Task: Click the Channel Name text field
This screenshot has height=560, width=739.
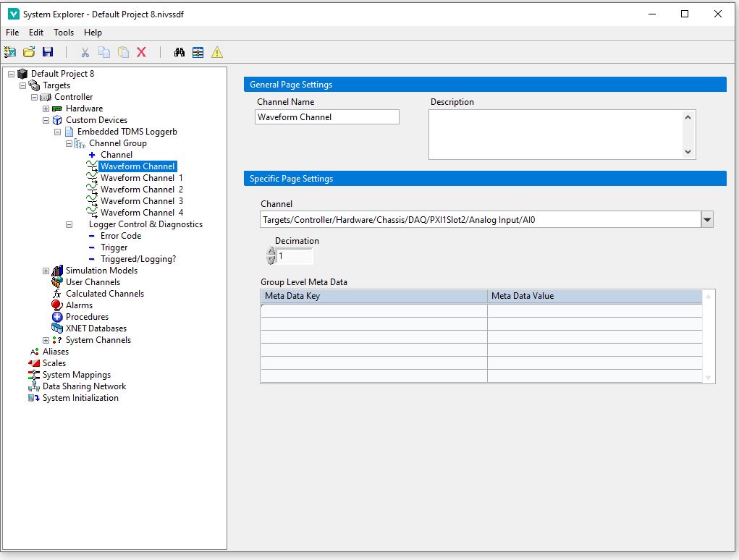Action: pos(327,116)
